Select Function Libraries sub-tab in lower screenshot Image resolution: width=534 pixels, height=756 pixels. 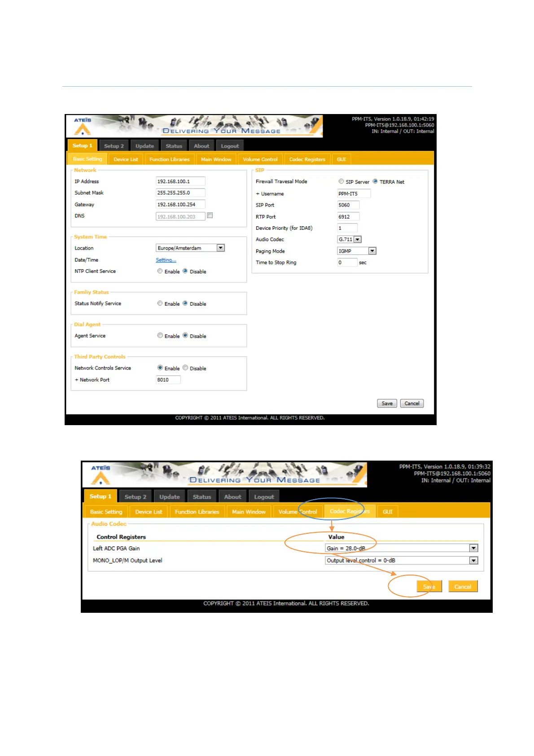197,511
